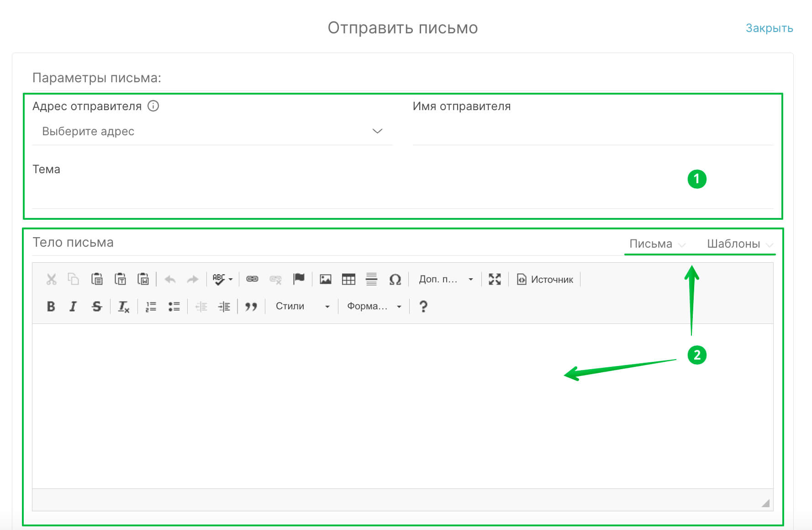Open the ABC spell check menu
Viewport: 812px width, 530px height.
222,279
